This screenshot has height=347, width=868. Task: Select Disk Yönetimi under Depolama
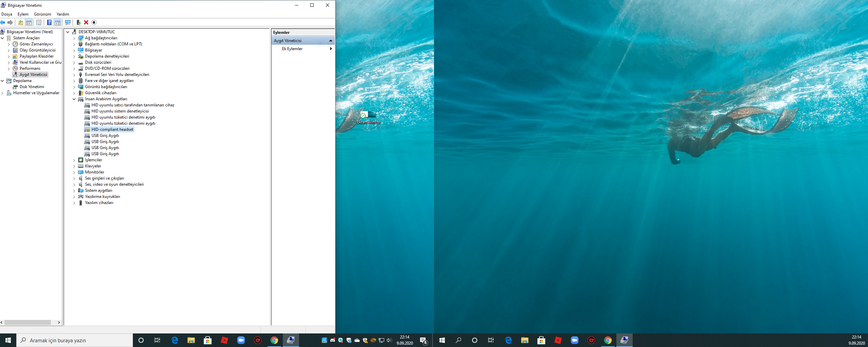pyautogui.click(x=32, y=87)
